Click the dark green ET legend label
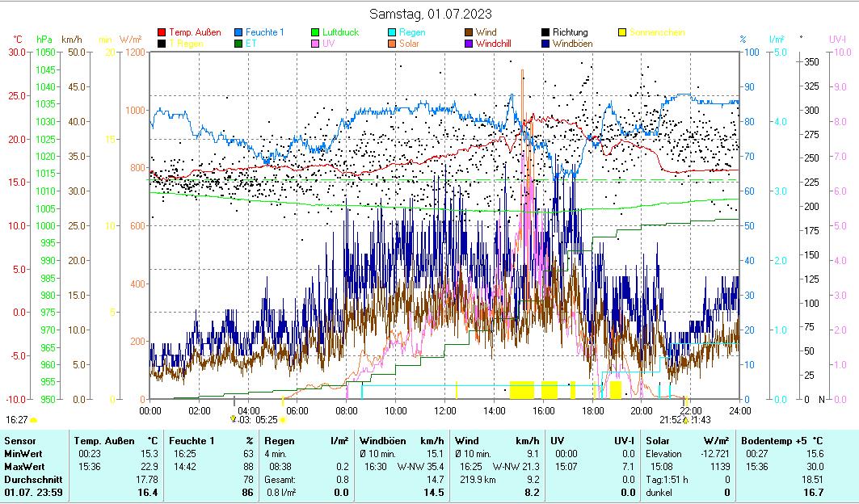 (x=251, y=44)
